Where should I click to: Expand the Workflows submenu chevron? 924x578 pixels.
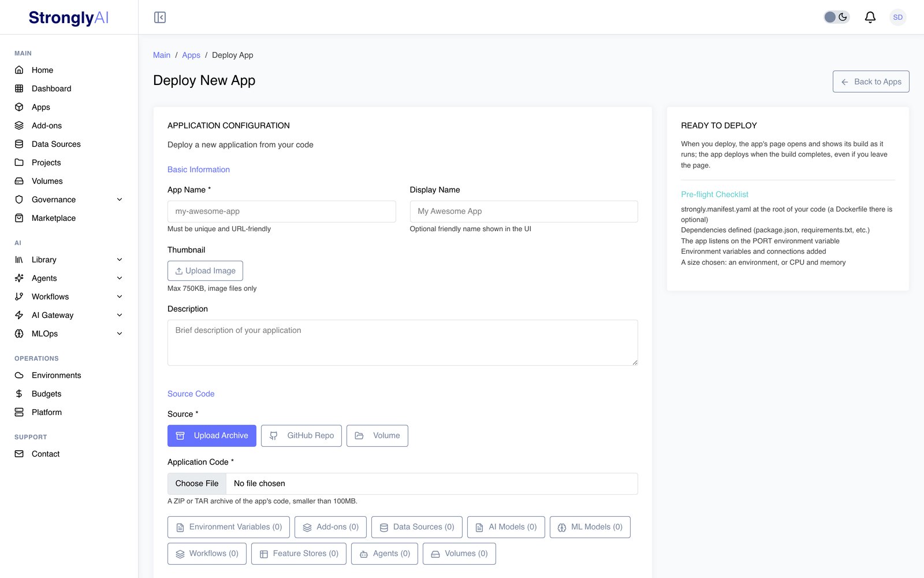120,297
